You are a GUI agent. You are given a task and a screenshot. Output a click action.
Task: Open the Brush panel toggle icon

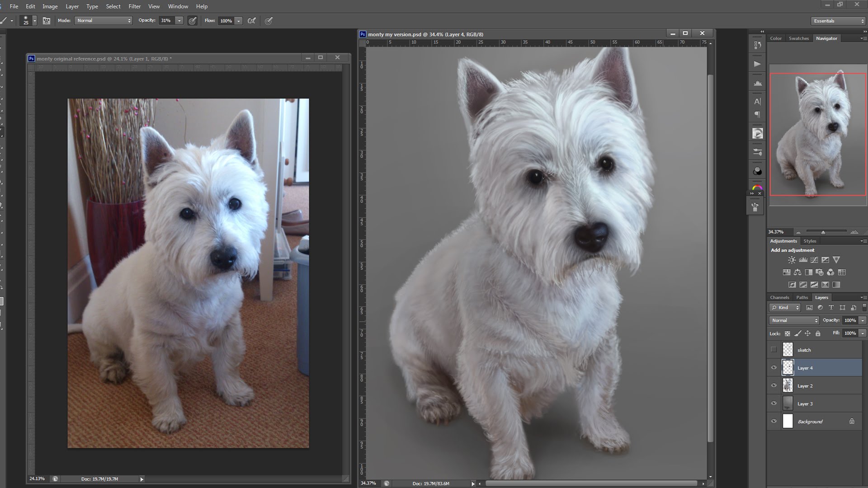(x=47, y=21)
